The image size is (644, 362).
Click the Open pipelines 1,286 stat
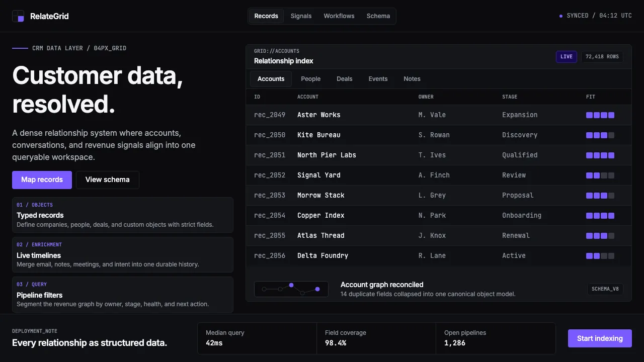(496, 338)
